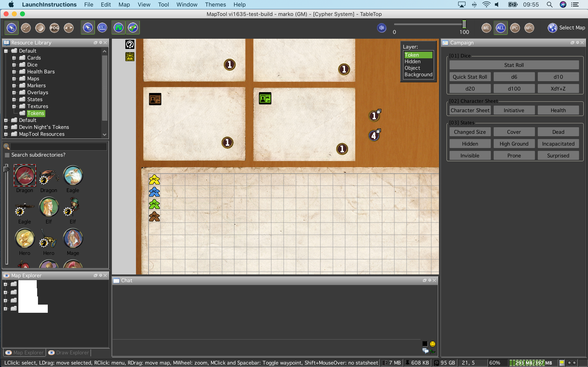This screenshot has height=367, width=588.
Task: Select the drawing brush tool
Action: point(26,28)
